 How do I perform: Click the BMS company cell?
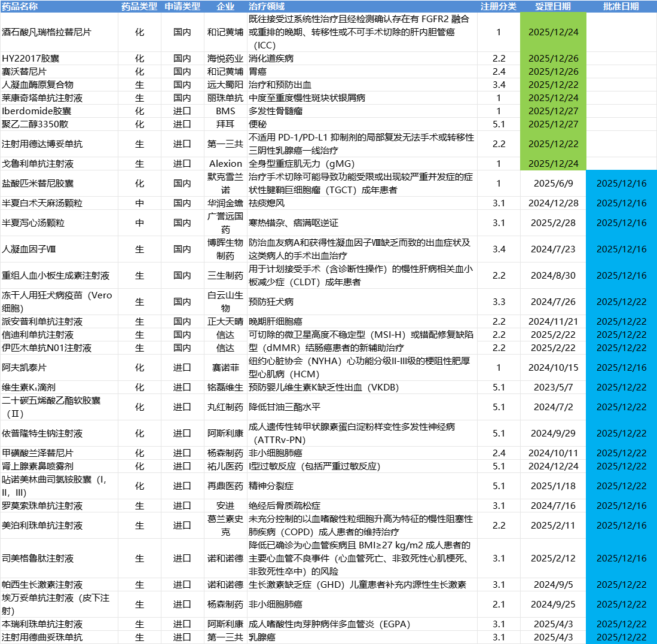(x=225, y=111)
